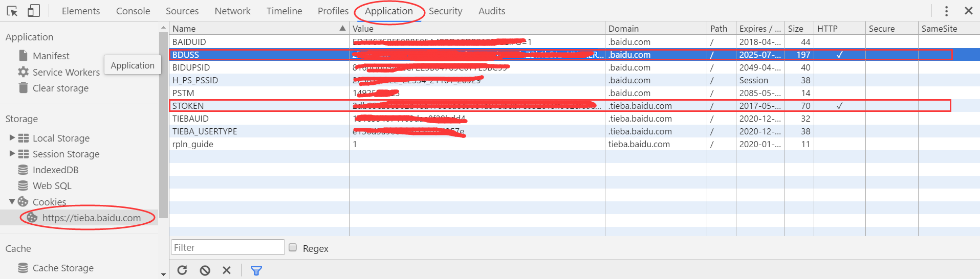Clear all cookies with the block icon
The image size is (980, 279).
(x=205, y=270)
